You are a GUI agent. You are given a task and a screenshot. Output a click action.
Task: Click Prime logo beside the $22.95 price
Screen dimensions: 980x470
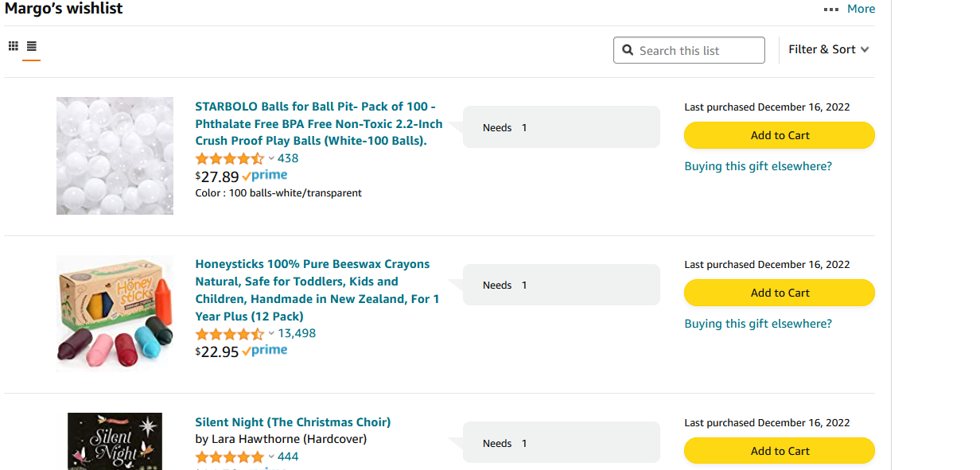(x=265, y=351)
